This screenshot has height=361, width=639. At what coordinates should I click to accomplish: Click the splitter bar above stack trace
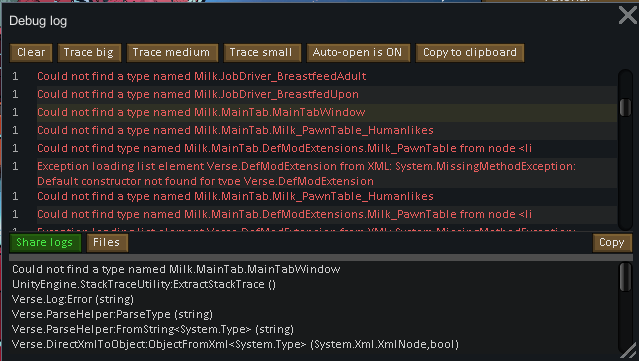coord(321,258)
